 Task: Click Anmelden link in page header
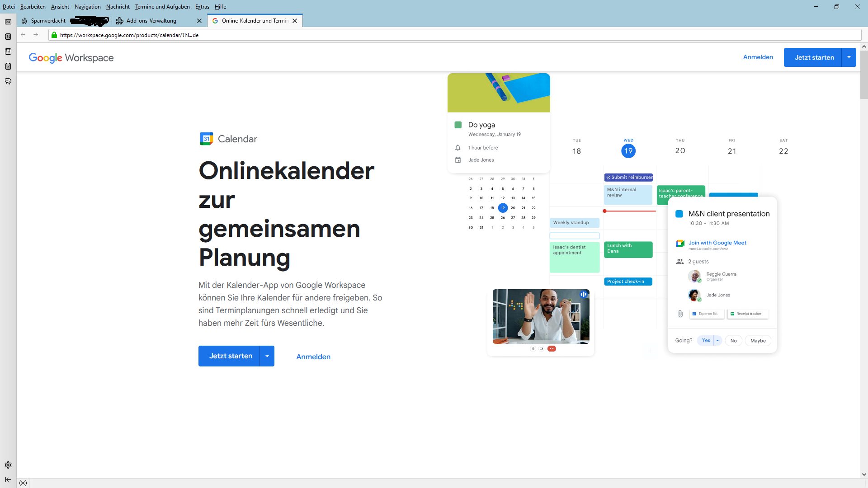point(758,57)
